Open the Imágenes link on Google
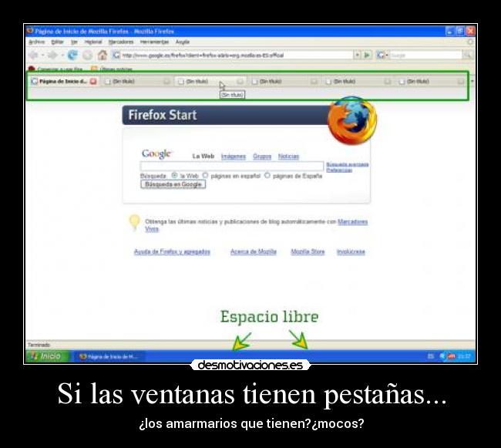Viewport: 501px width, 448px height. [x=234, y=157]
